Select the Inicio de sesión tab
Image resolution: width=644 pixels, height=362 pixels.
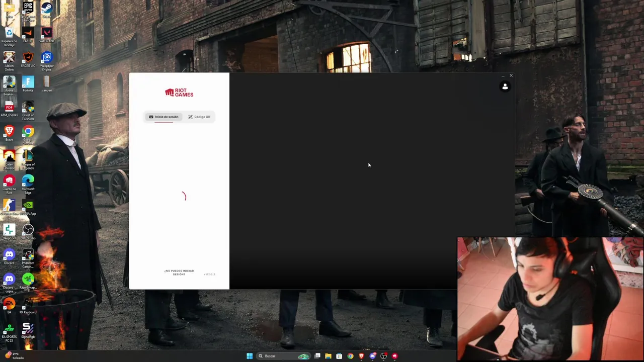click(164, 117)
